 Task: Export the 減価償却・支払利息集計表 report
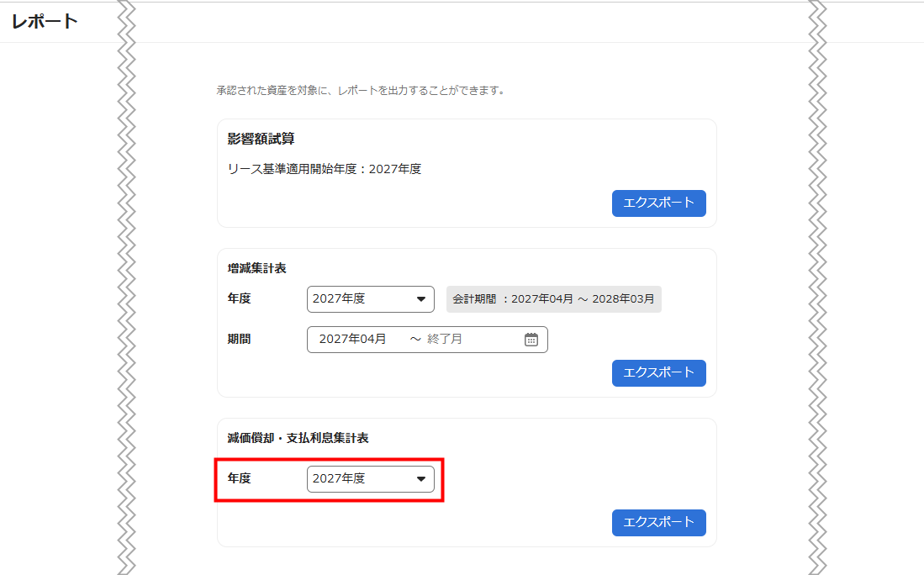click(x=658, y=523)
